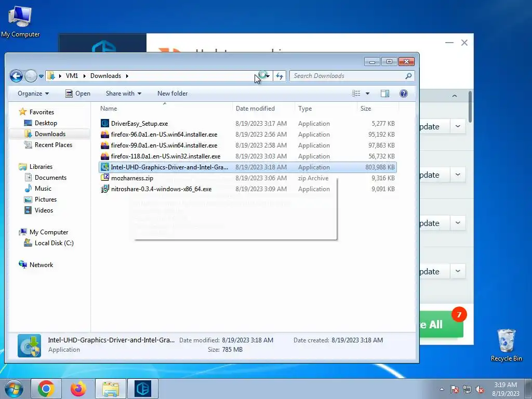Sort files by Type column
Viewport: 532px width, 399px height.
326,109
